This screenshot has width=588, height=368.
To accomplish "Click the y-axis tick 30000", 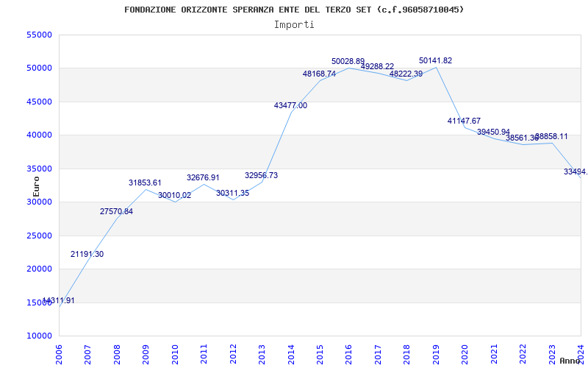I will (x=39, y=202).
